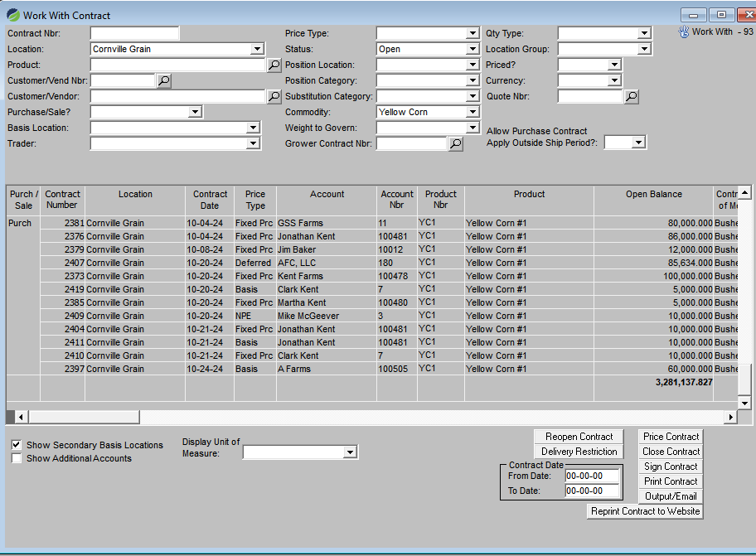This screenshot has width=756, height=556.
Task: Click the Price Contract button
Action: tap(671, 437)
